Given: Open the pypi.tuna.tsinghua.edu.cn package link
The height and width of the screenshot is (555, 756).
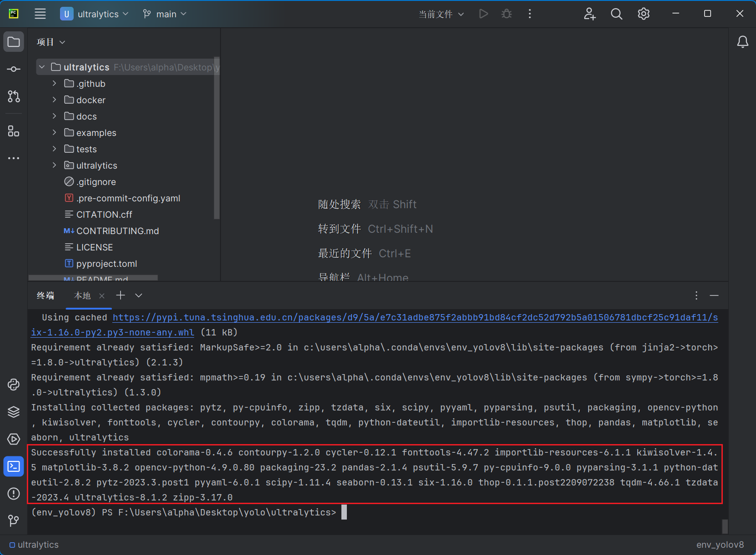Looking at the screenshot, I should pos(415,317).
